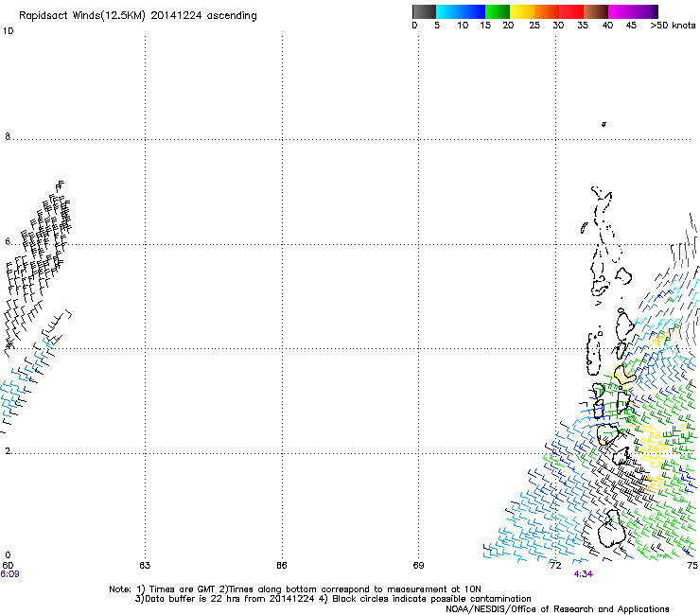Image resolution: width=700 pixels, height=615 pixels.
Task: Click the red 30-35 knots legend segment
Action: pos(571,11)
